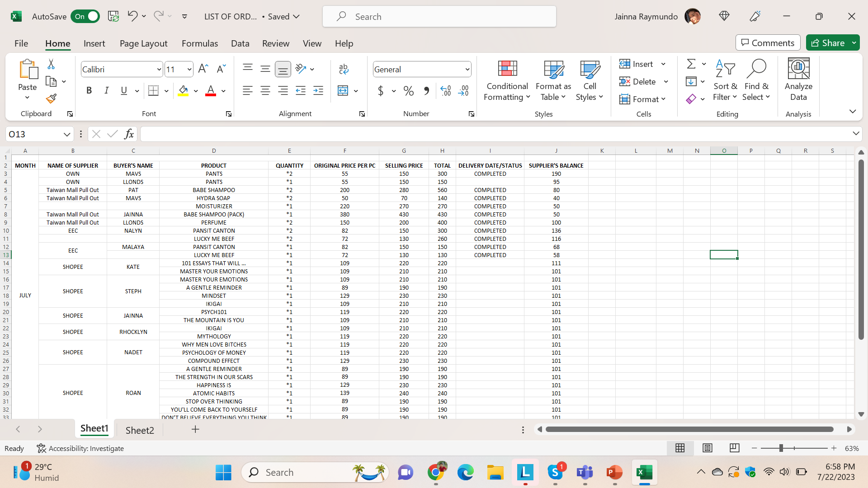Switch to Page Layout view in status bar
Viewport: 868px width, 488px height.
pyautogui.click(x=708, y=448)
